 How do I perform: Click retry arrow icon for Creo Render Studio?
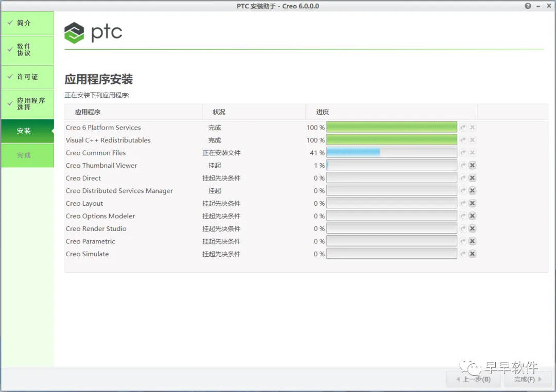coord(463,228)
